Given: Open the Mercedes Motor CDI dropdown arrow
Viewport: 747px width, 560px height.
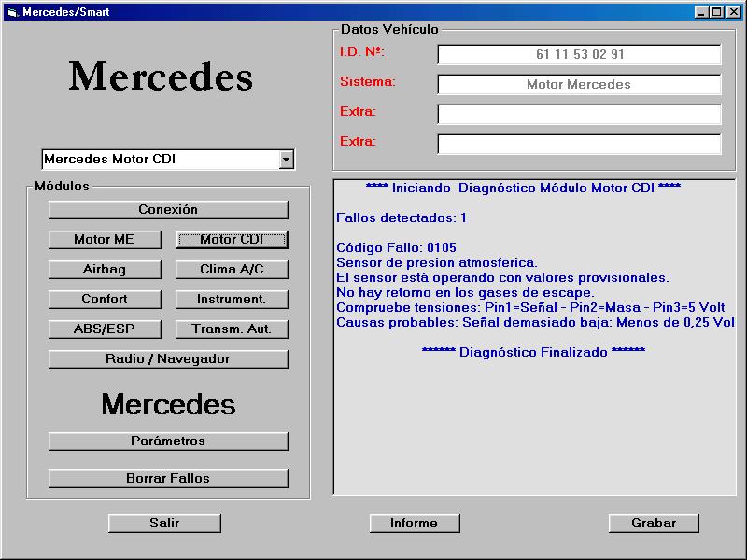Looking at the screenshot, I should 286,160.
